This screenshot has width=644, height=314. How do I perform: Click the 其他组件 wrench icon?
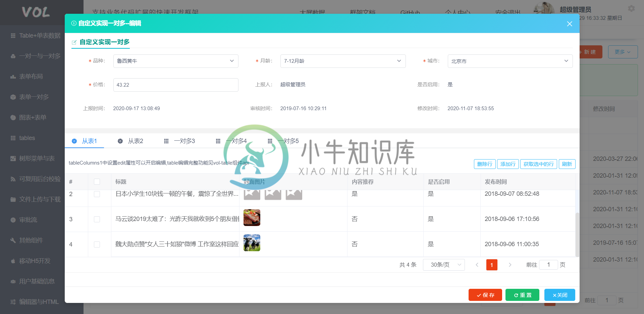click(13, 240)
